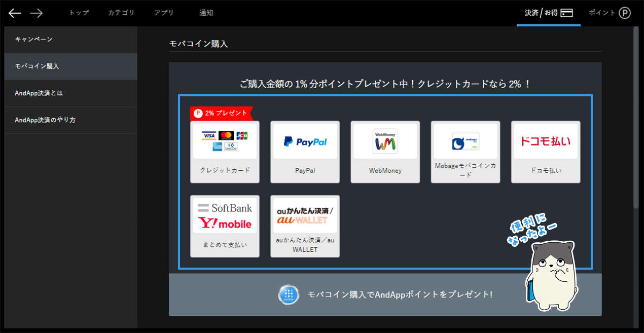644x333 pixels.
Task: Click the back arrow navigation icon
Action: click(15, 13)
